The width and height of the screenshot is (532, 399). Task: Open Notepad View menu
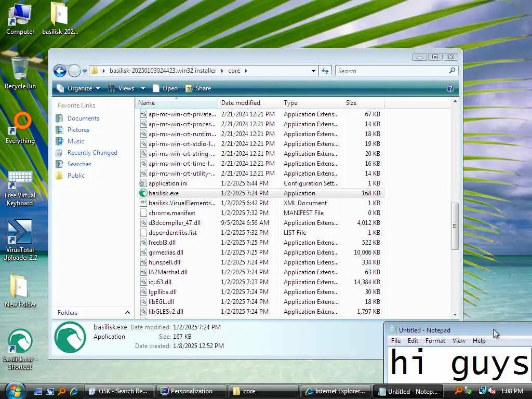459,341
